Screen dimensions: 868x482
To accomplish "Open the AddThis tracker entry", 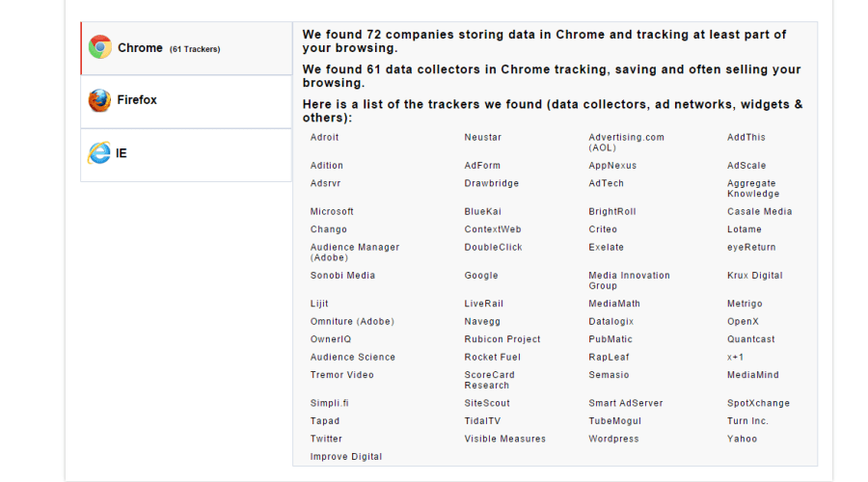I will [x=746, y=138].
